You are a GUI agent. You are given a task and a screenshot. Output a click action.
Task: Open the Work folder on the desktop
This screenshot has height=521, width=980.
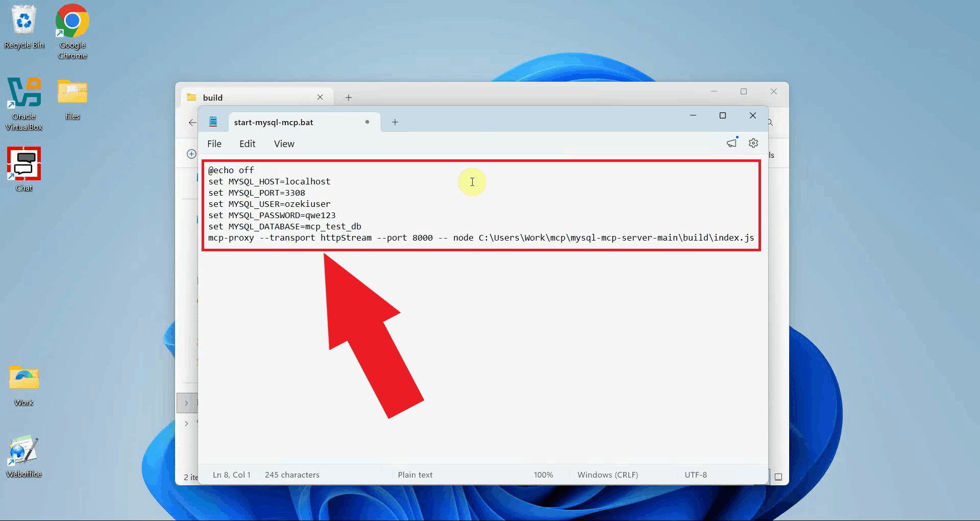pyautogui.click(x=24, y=386)
